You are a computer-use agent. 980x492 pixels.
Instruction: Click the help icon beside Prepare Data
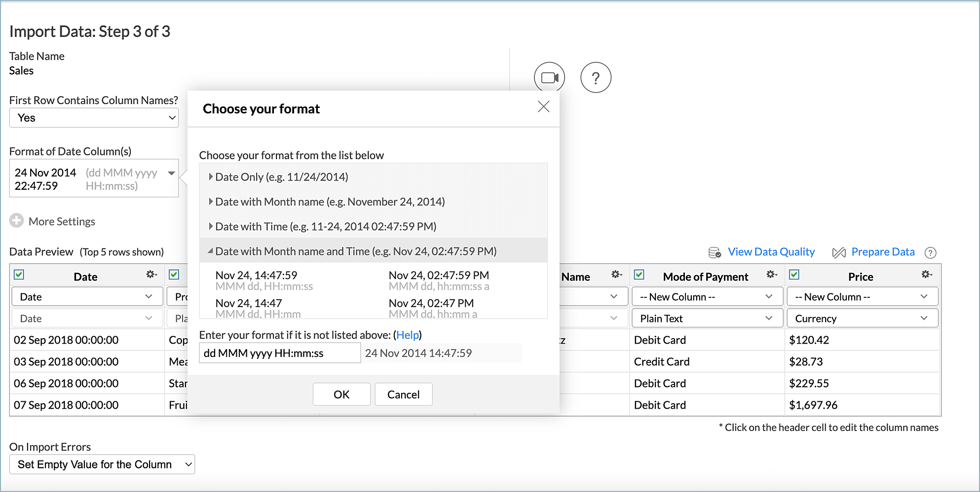pos(931,253)
